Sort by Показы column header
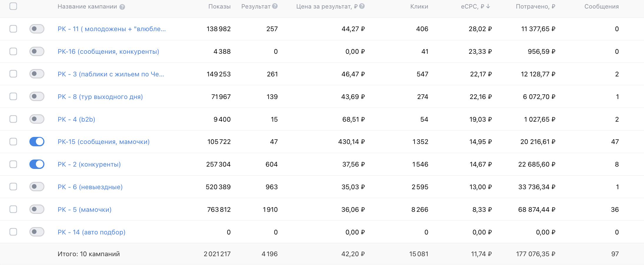644x265 pixels. click(x=219, y=6)
